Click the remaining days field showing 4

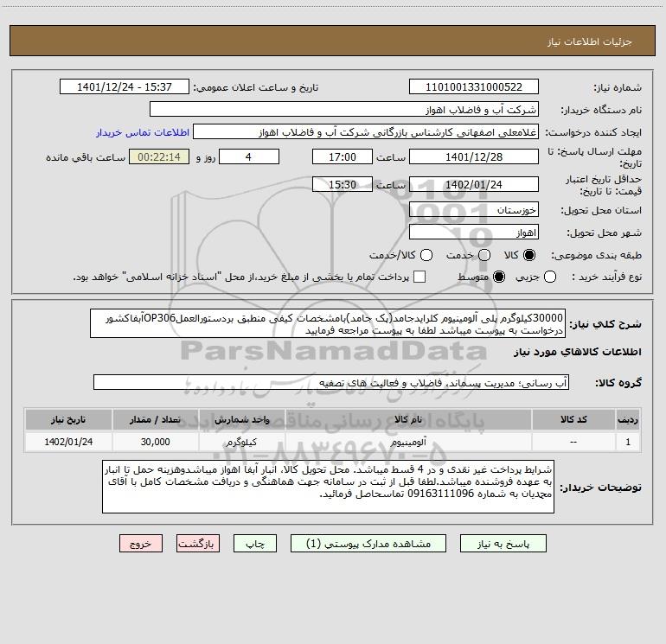coord(249,156)
